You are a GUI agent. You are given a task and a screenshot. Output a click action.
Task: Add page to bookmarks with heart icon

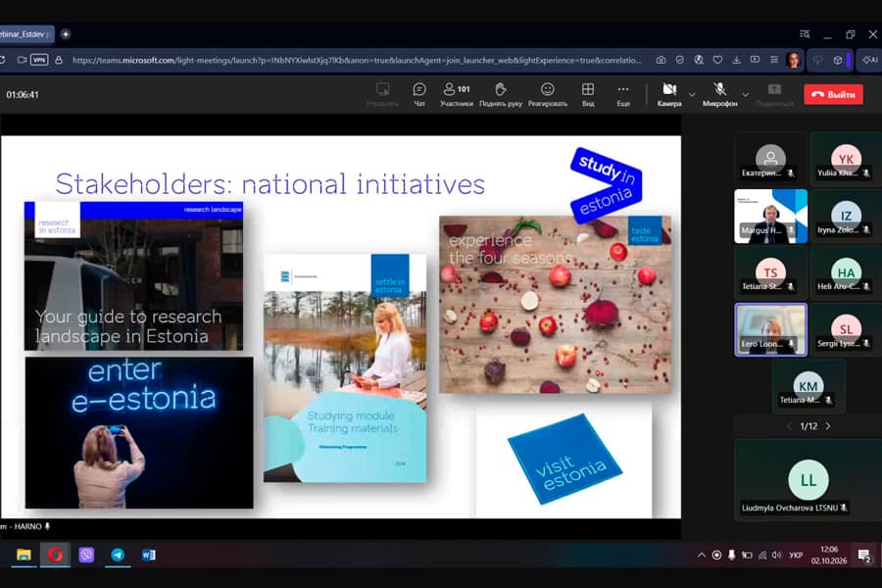click(x=717, y=60)
